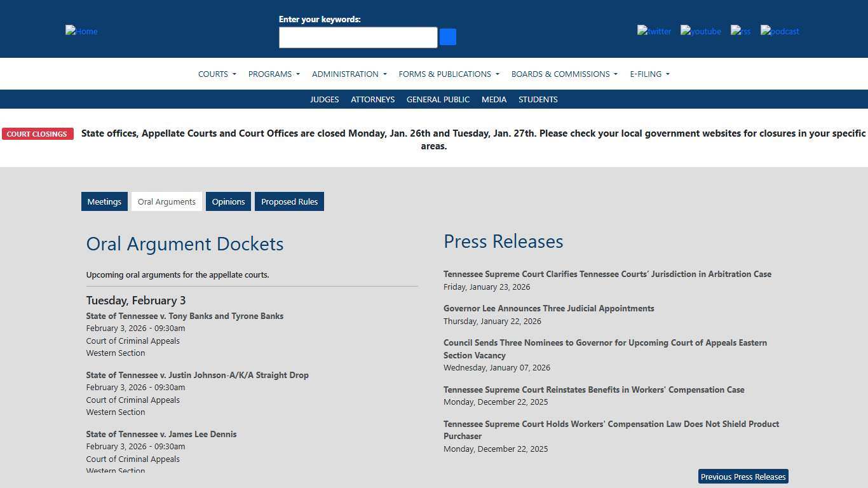Open State of Tennessee v. James Lee Dennis
This screenshot has width=868, height=488.
click(x=161, y=434)
